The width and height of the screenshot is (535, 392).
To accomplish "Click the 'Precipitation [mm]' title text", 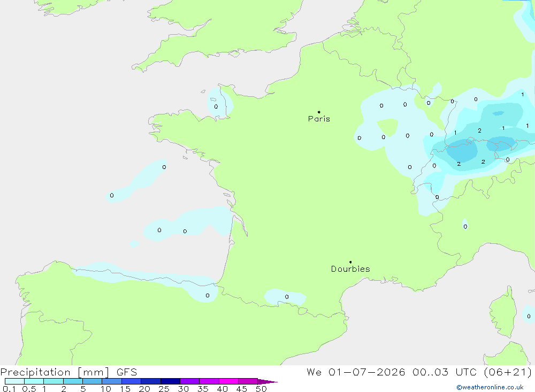I will pyautogui.click(x=55, y=372).
